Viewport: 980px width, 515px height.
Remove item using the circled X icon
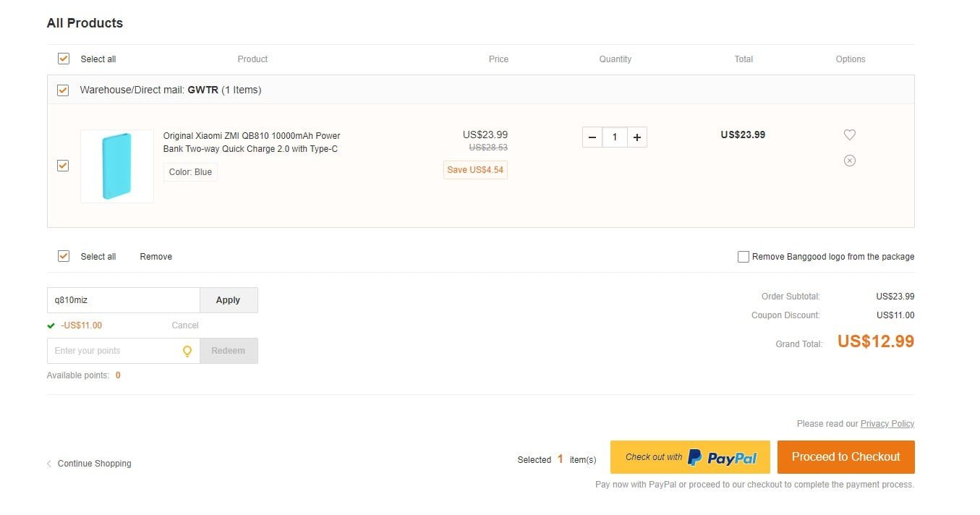pos(850,161)
